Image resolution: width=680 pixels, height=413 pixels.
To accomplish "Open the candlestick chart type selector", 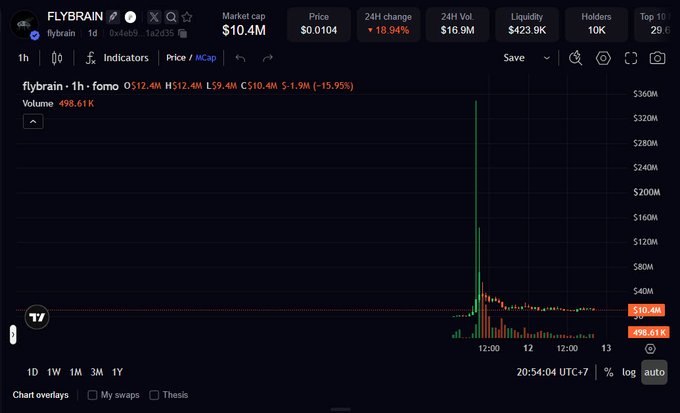I will tap(57, 58).
